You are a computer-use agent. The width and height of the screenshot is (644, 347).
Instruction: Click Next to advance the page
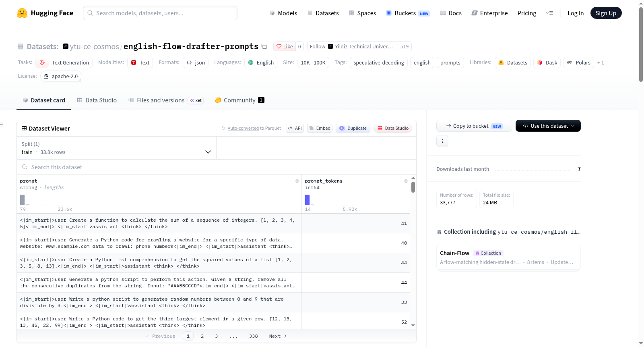(278, 336)
